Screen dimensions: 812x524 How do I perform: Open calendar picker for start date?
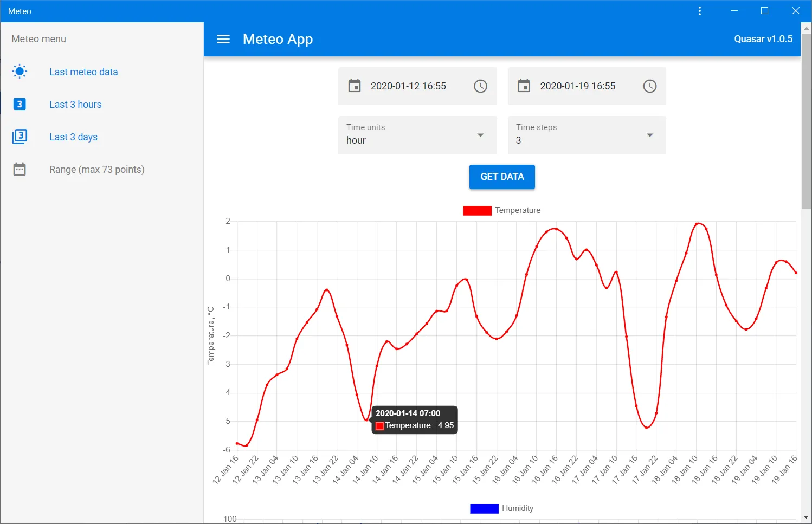tap(355, 86)
